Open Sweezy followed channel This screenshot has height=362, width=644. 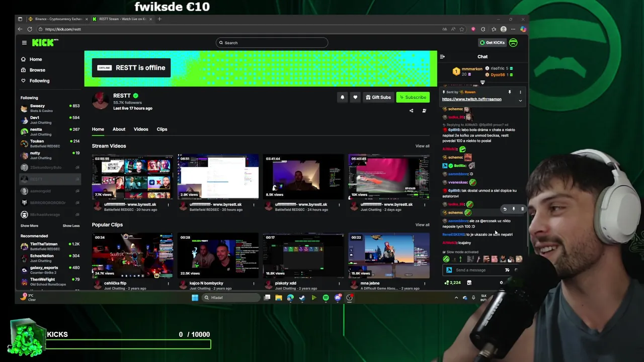click(x=50, y=108)
